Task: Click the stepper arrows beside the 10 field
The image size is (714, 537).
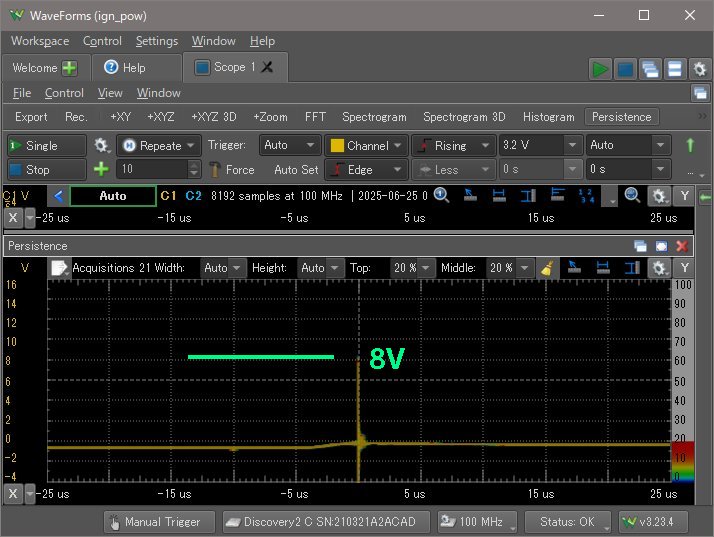Action: [194, 169]
